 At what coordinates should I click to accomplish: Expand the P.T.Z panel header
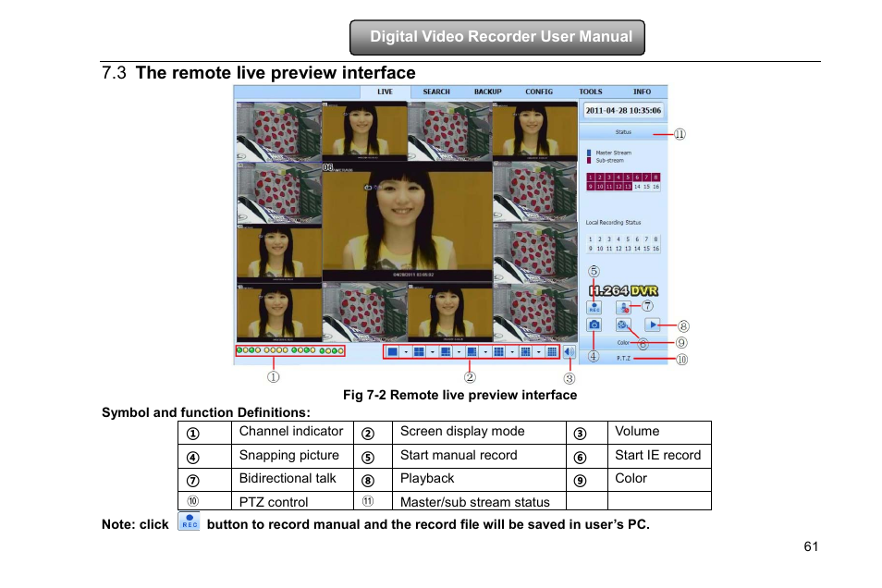[623, 359]
